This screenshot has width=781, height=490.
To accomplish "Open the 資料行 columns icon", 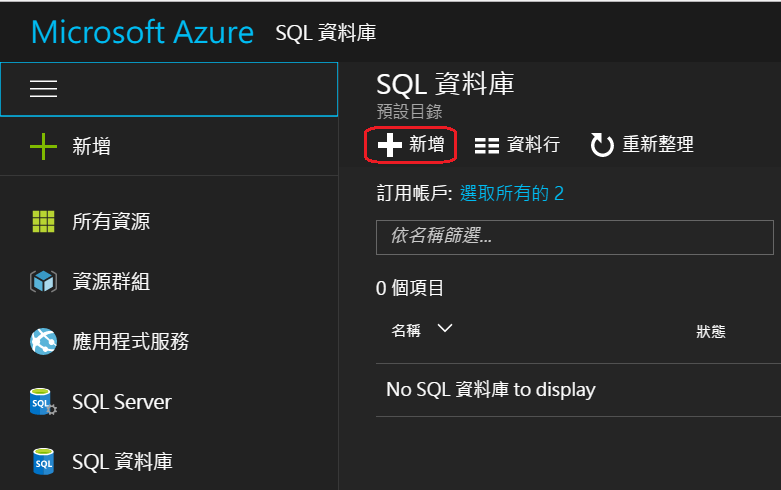I will click(487, 146).
